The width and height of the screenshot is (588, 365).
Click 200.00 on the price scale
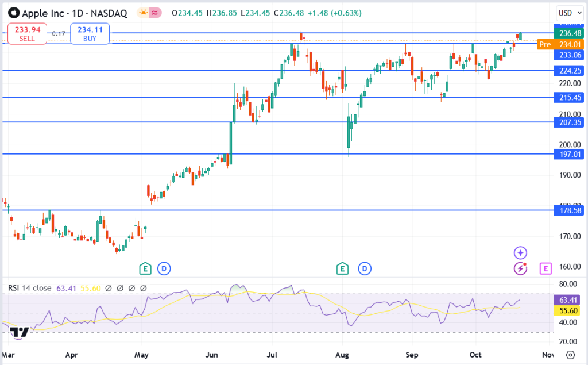point(570,145)
